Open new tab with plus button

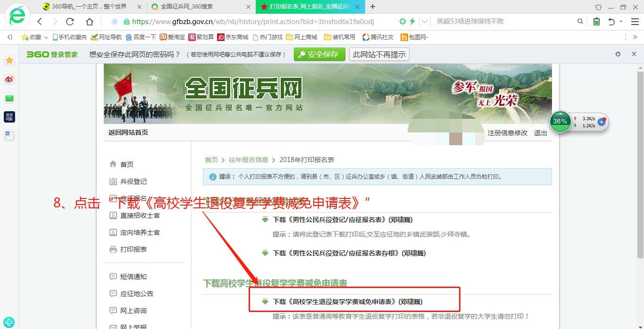[x=373, y=7]
